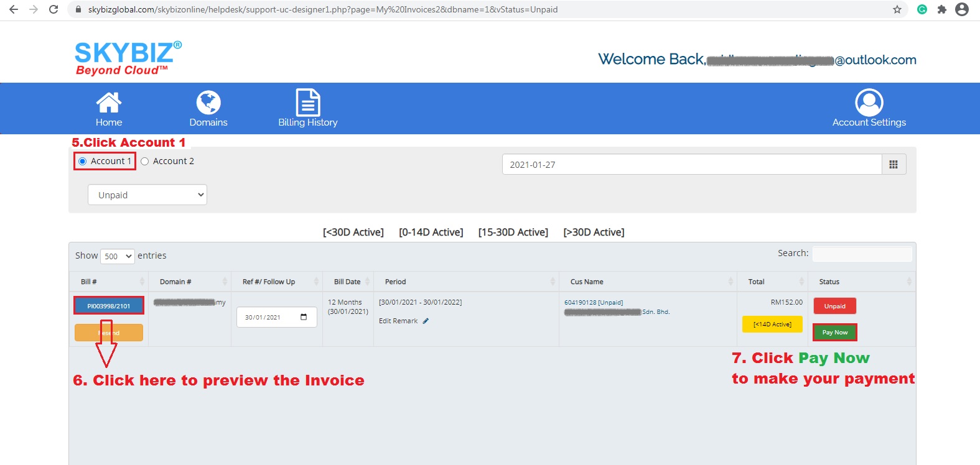
Task: Reload the page in browser
Action: point(54,9)
